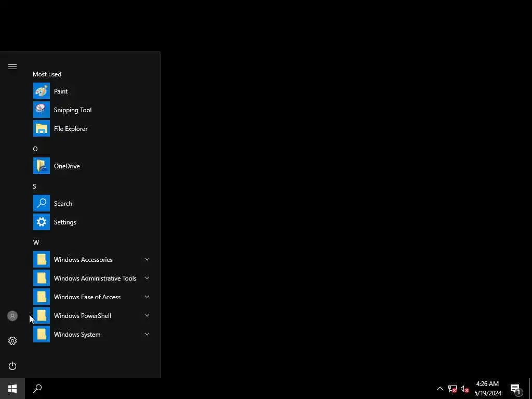Open File Explorer from Start menu

tap(92, 129)
